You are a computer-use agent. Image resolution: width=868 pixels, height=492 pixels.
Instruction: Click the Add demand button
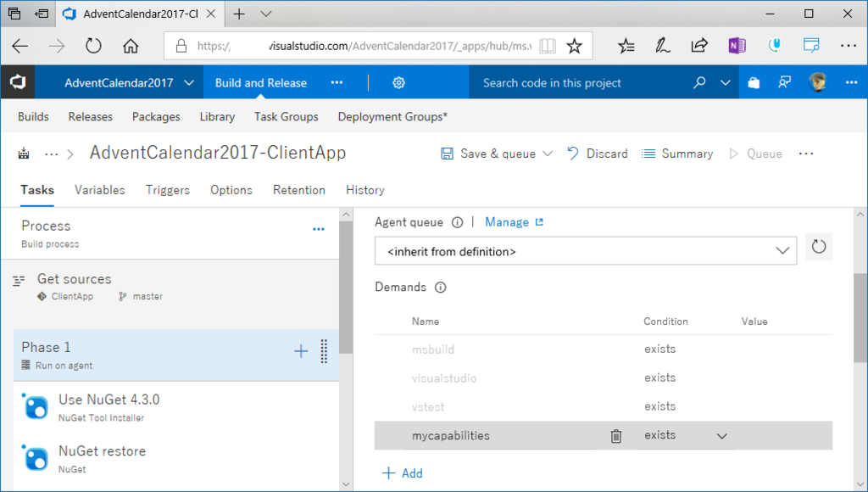click(x=403, y=473)
